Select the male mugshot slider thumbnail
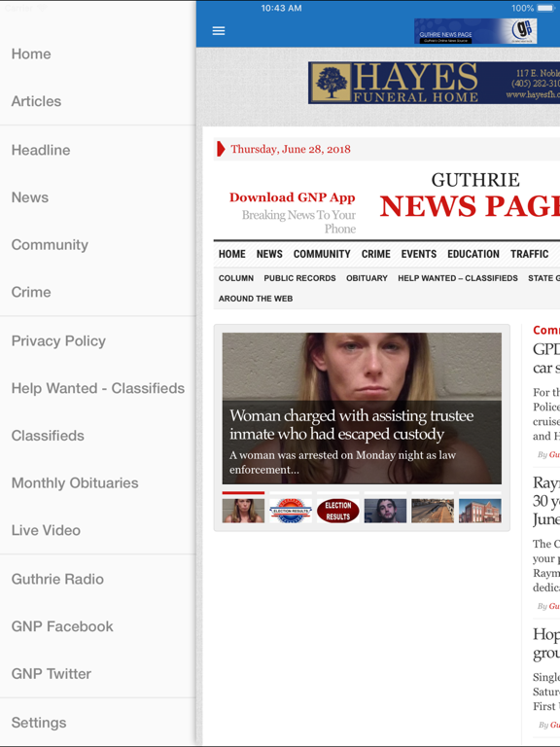The width and height of the screenshot is (560, 747). (x=385, y=511)
